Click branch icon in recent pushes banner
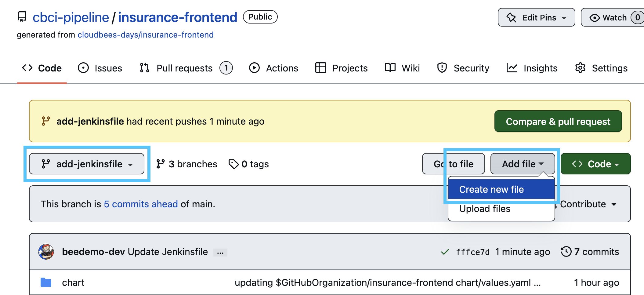This screenshot has height=295, width=644. coord(45,121)
